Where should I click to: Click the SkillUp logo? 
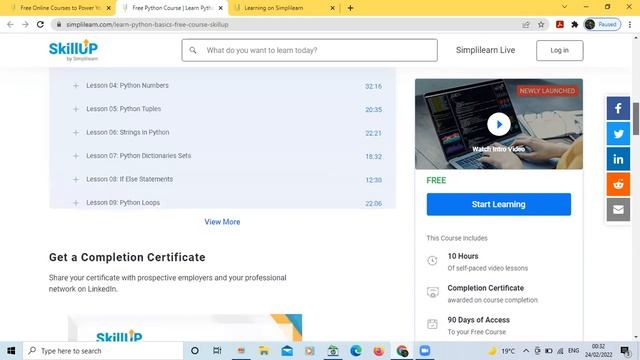point(73,50)
